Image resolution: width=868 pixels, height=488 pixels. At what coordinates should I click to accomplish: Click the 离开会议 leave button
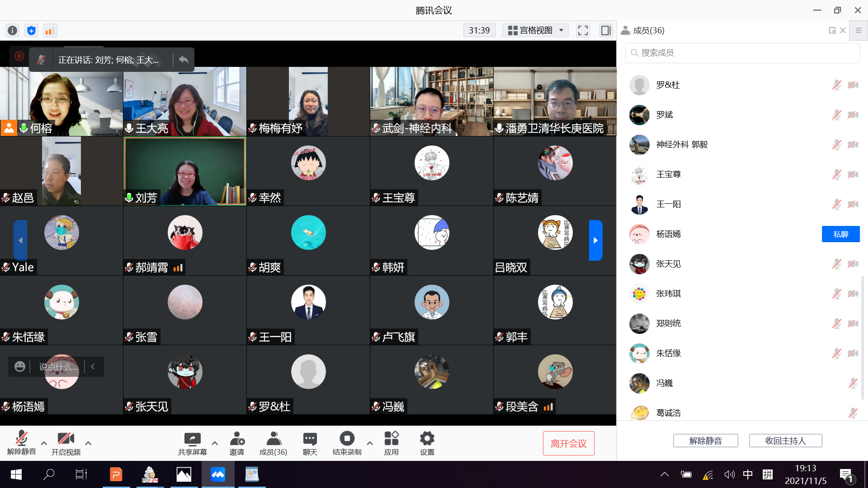[568, 443]
